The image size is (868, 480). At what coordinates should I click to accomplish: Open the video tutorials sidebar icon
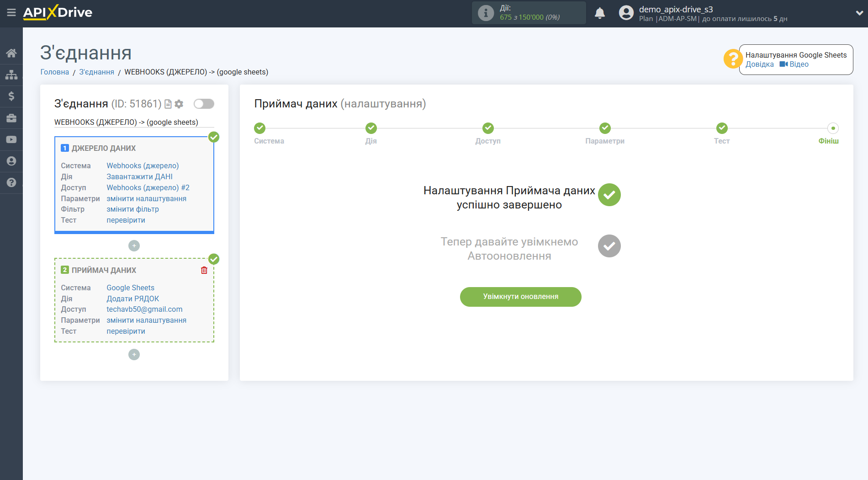click(x=11, y=139)
